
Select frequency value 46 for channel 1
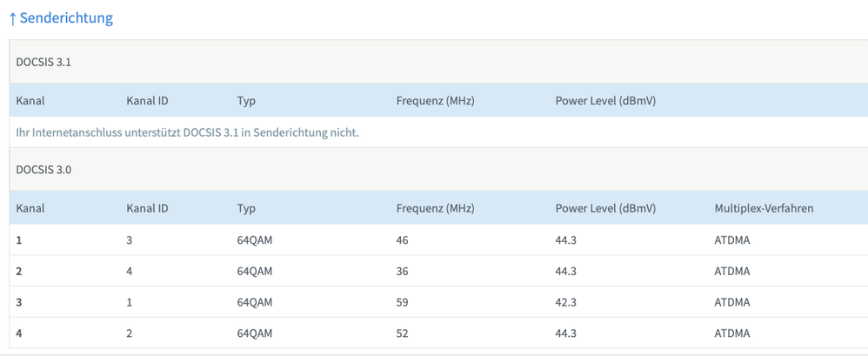pyautogui.click(x=403, y=240)
